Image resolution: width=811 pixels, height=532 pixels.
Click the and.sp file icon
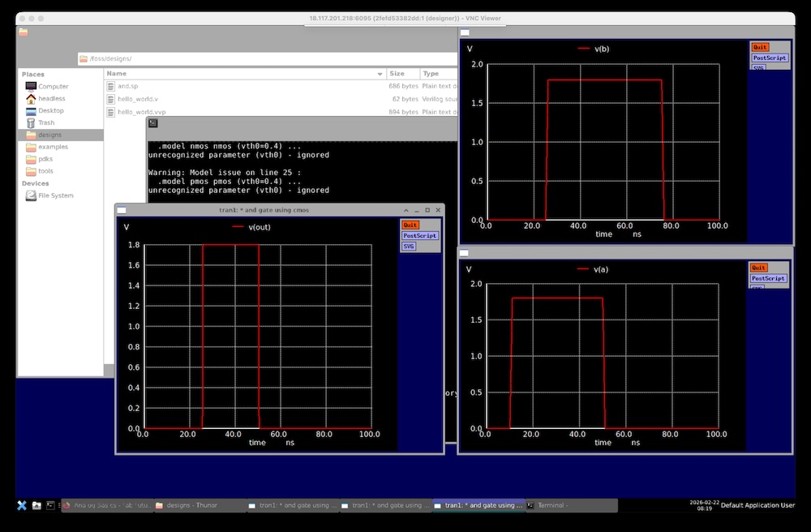111,86
